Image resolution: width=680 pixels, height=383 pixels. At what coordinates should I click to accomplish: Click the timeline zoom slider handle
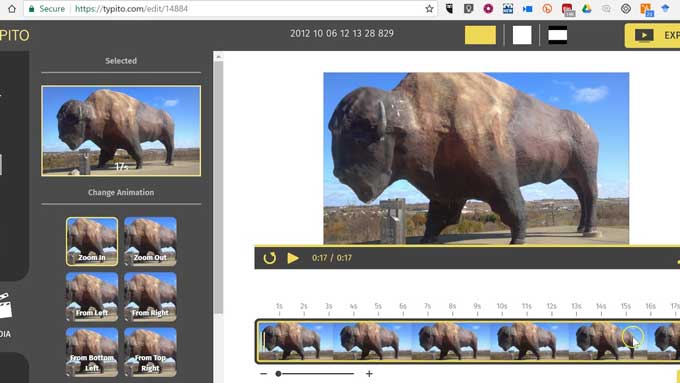[278, 373]
